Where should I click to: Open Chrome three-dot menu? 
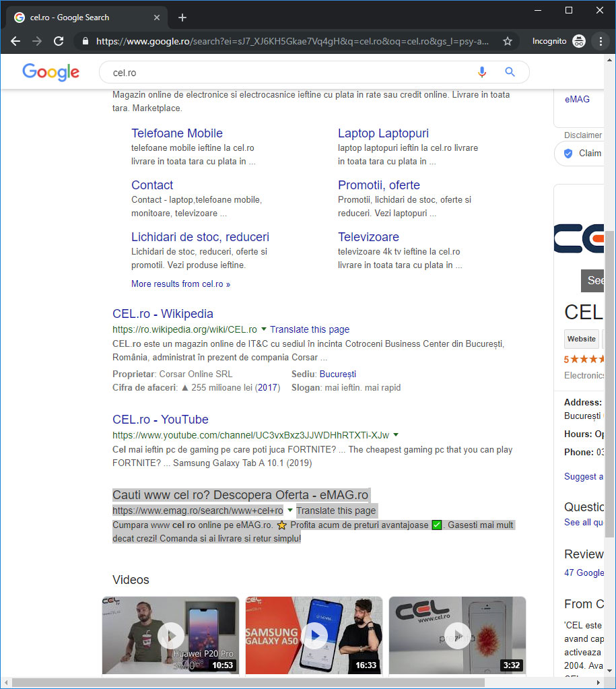coord(601,41)
